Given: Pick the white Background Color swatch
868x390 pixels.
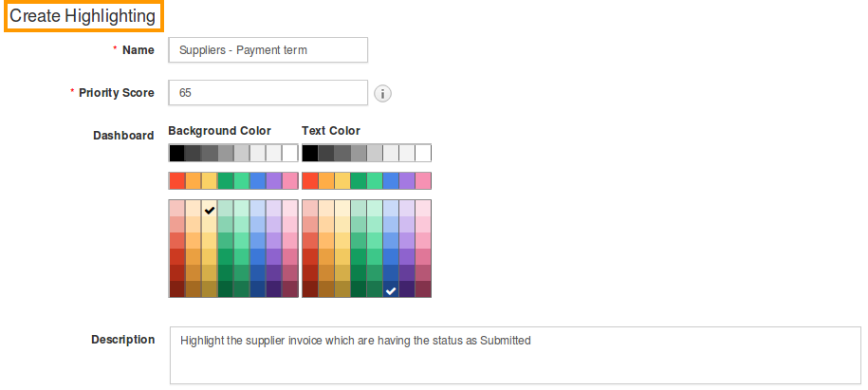Looking at the screenshot, I should tap(290, 153).
